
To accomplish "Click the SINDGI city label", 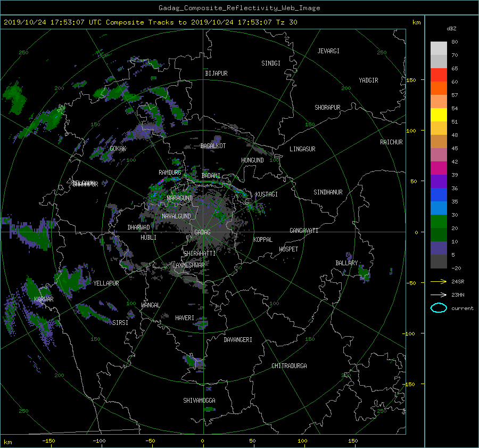I will point(271,63).
